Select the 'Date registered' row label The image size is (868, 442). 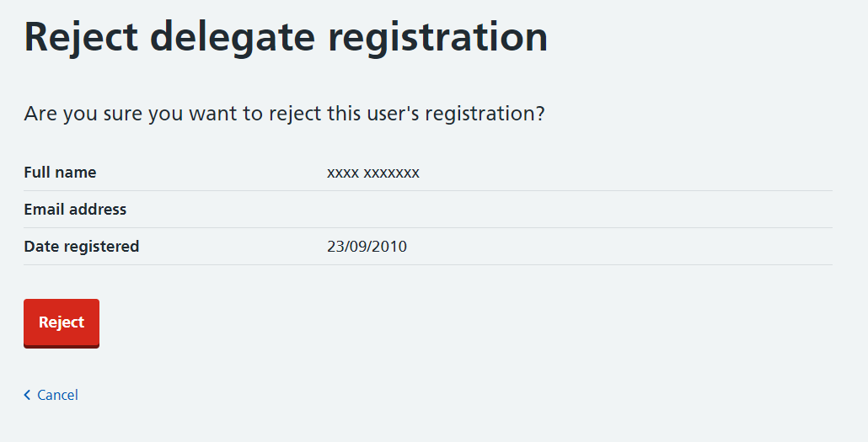click(82, 247)
